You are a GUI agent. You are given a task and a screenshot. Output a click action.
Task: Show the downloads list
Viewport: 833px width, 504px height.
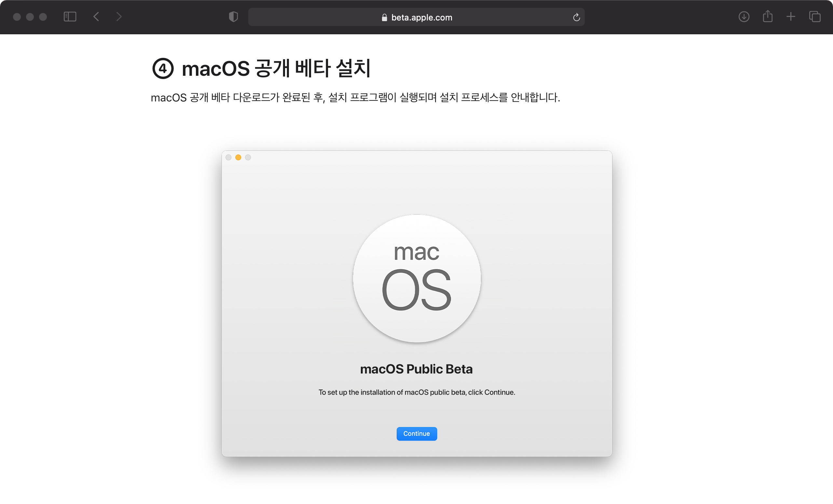744,17
